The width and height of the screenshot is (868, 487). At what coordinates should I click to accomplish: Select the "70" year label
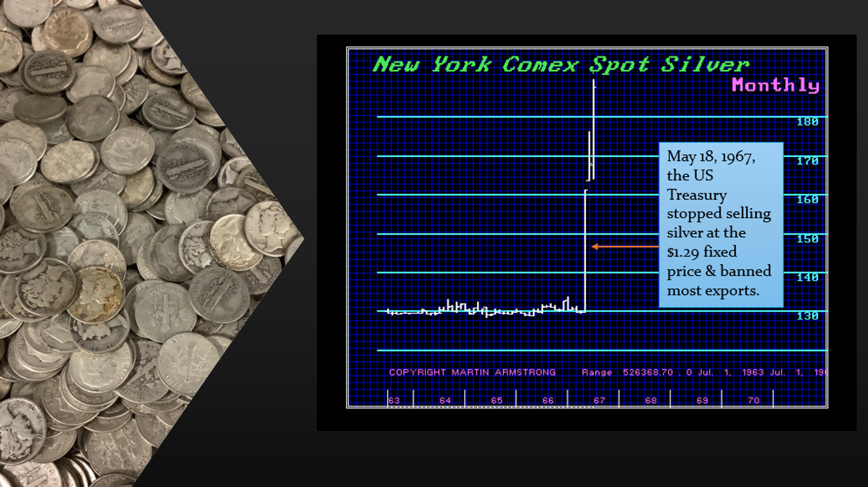pyautogui.click(x=753, y=400)
